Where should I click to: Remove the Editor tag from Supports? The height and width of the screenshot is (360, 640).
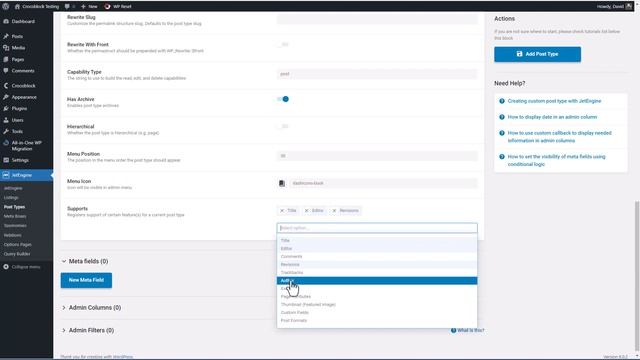(x=307, y=211)
